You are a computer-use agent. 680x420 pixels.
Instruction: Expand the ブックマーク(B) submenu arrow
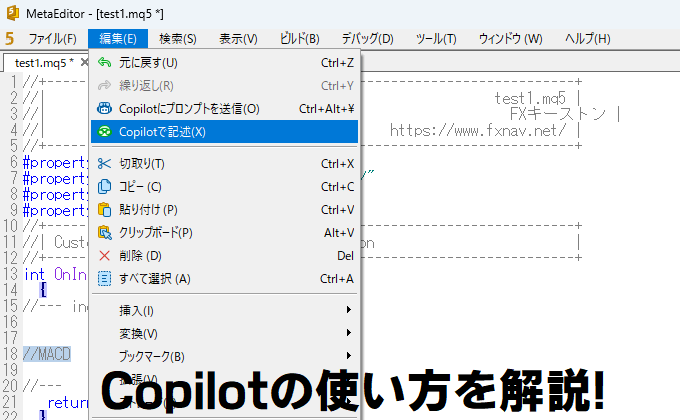point(349,356)
